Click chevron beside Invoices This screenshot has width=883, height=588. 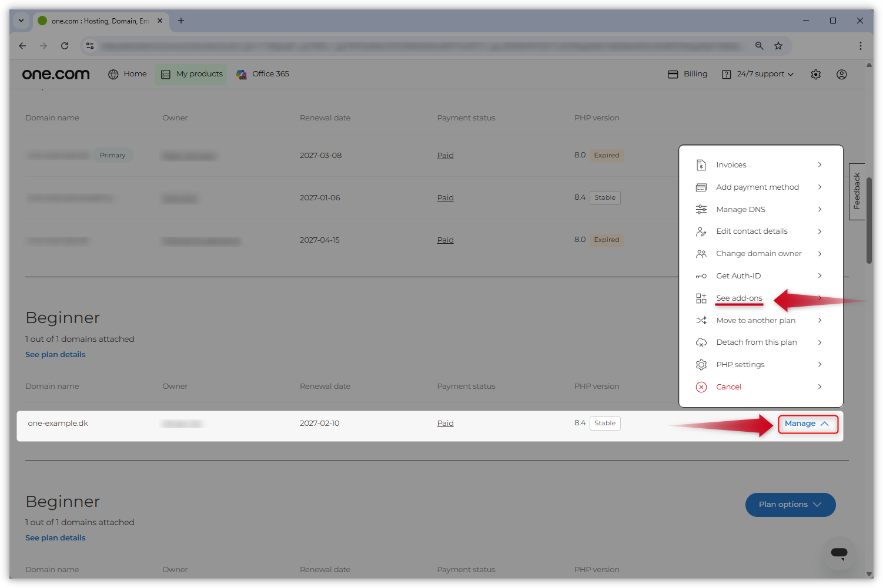coord(820,165)
